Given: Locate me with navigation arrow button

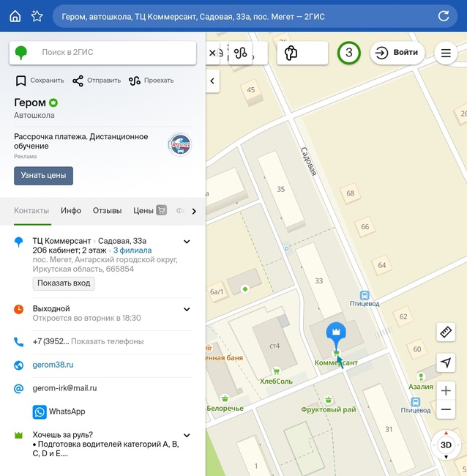Looking at the screenshot, I should coord(446,362).
